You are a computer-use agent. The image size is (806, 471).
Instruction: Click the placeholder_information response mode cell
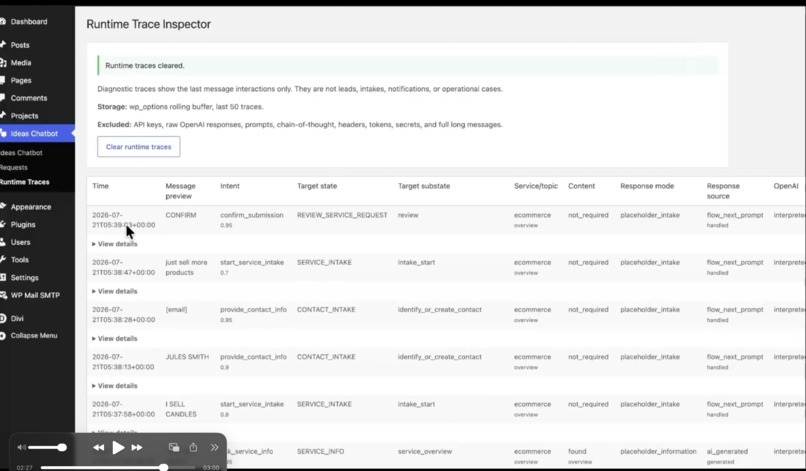tap(658, 451)
